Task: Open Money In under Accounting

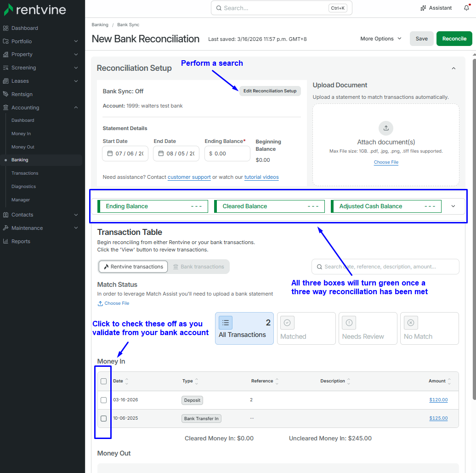Action: (x=21, y=134)
